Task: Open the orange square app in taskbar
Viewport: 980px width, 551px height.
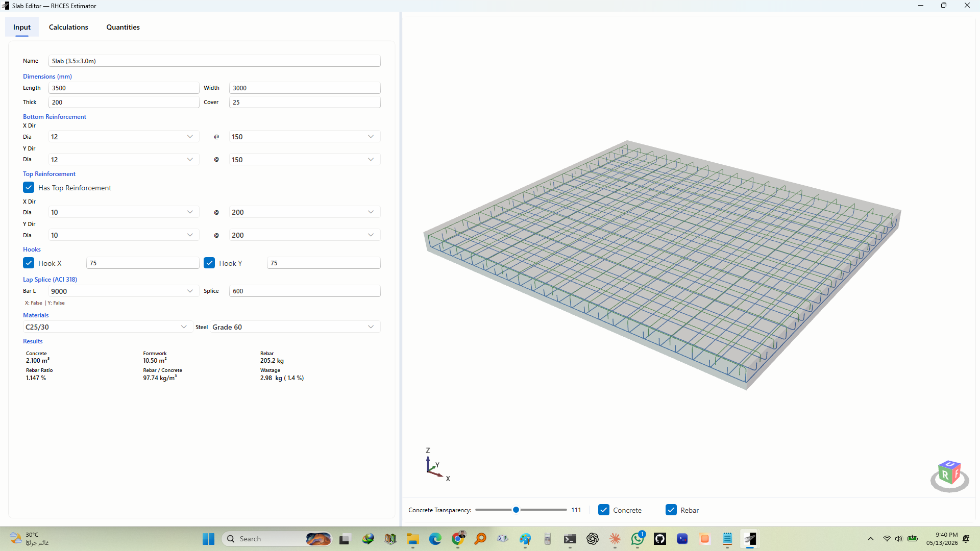Action: point(705,539)
